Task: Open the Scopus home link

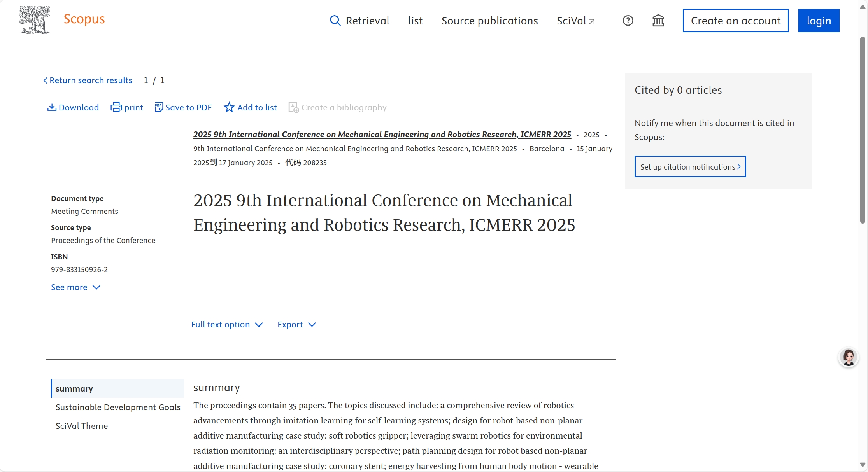Action: [x=84, y=19]
